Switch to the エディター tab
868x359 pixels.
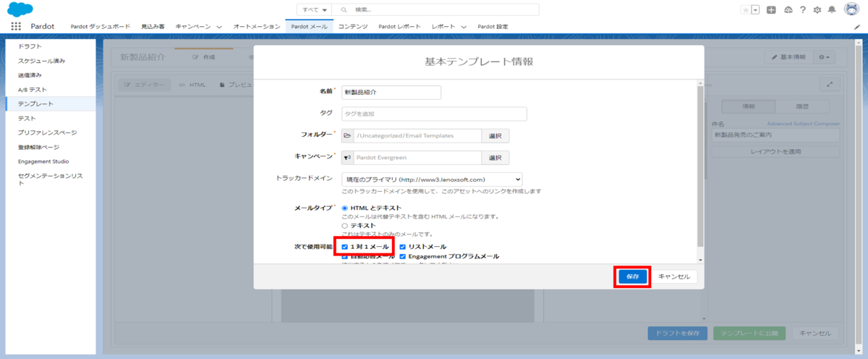coord(145,85)
